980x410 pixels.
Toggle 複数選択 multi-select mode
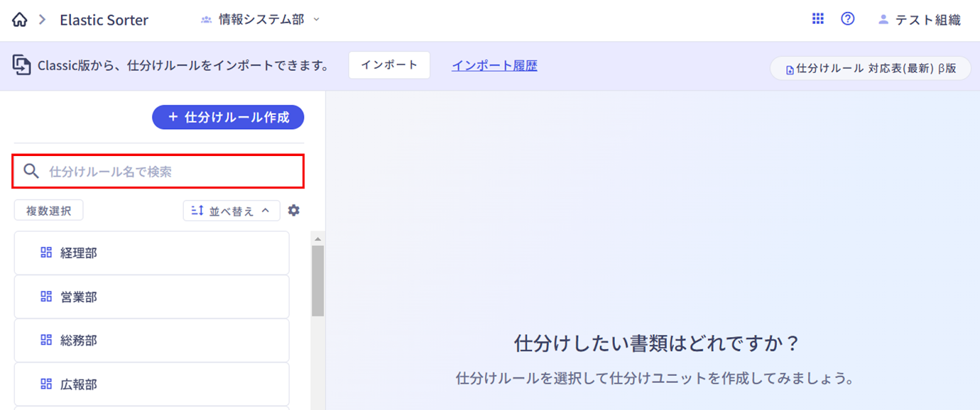pyautogui.click(x=48, y=211)
